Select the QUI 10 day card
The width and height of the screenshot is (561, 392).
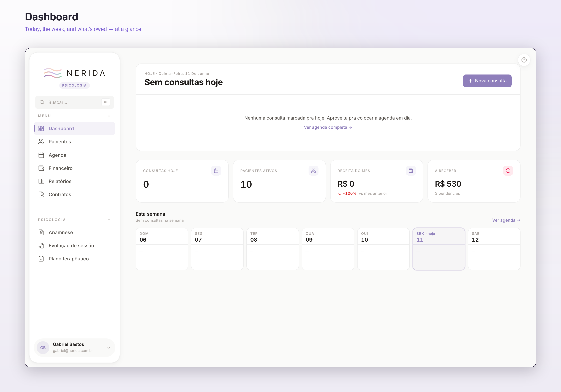(x=383, y=249)
